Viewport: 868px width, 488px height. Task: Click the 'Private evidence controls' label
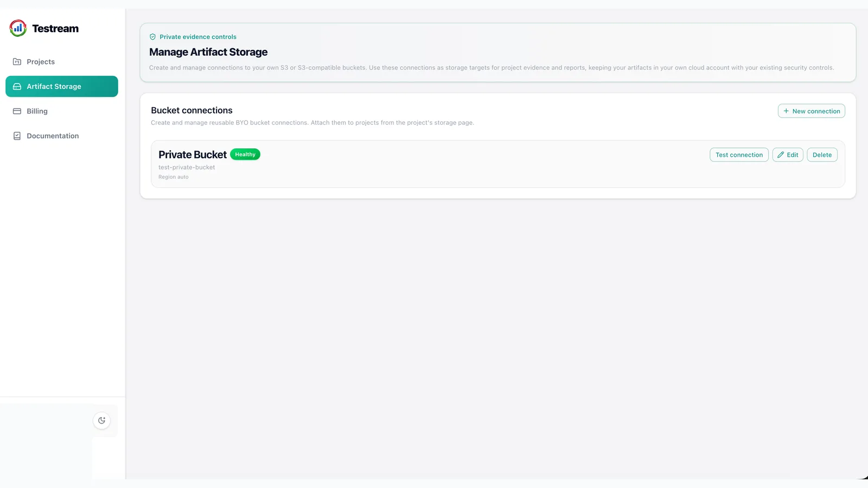click(x=198, y=37)
